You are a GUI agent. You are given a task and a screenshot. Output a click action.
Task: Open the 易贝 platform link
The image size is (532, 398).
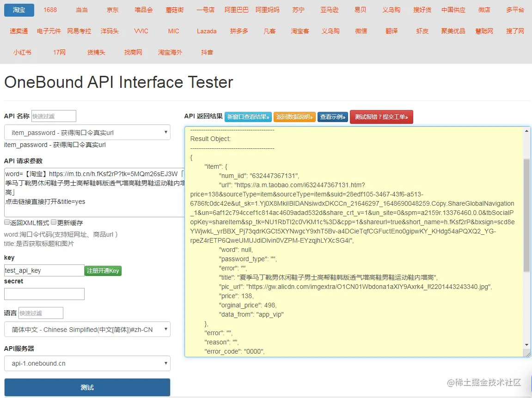(x=361, y=10)
